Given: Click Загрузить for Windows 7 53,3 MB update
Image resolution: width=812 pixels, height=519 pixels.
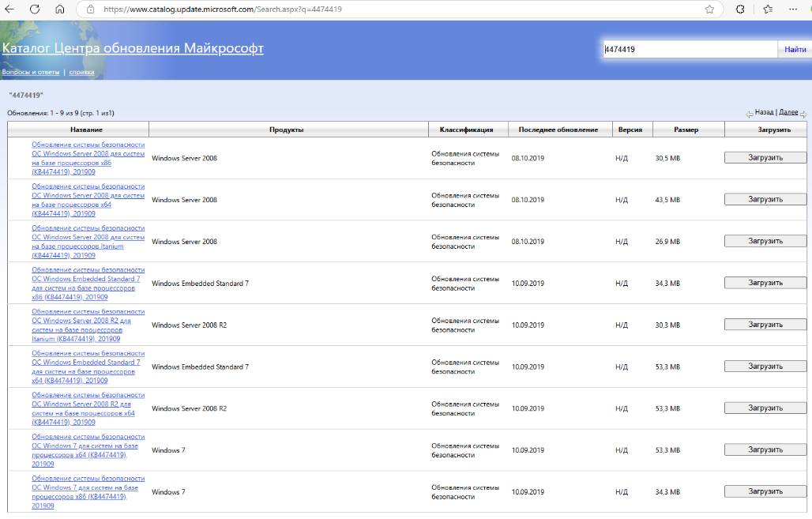Looking at the screenshot, I should [765, 449].
